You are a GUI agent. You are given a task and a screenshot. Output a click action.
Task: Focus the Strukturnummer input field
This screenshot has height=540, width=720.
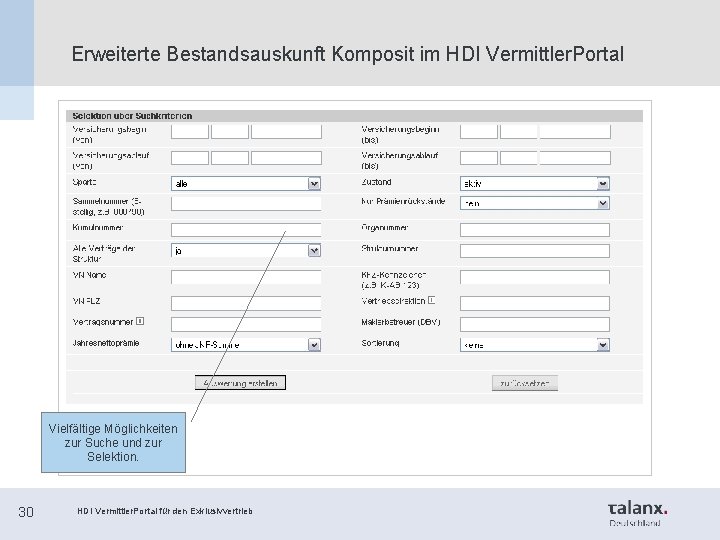click(535, 251)
